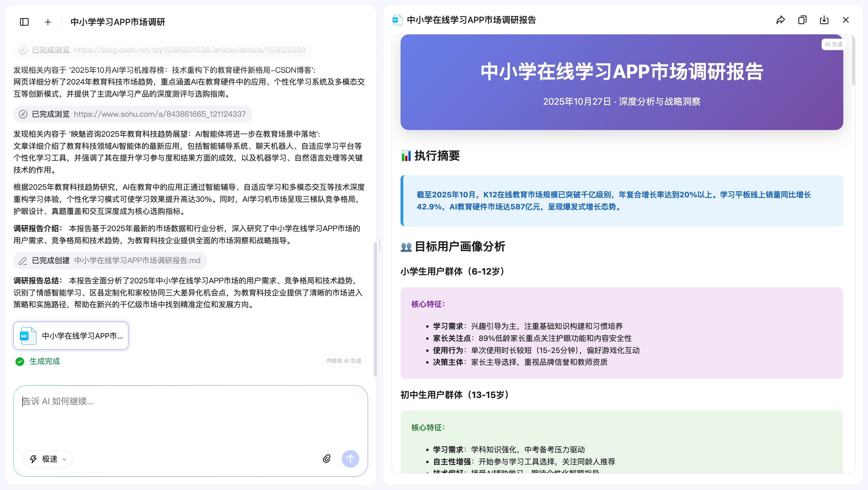Open the blog.csdn.net browsed link

tap(189, 50)
